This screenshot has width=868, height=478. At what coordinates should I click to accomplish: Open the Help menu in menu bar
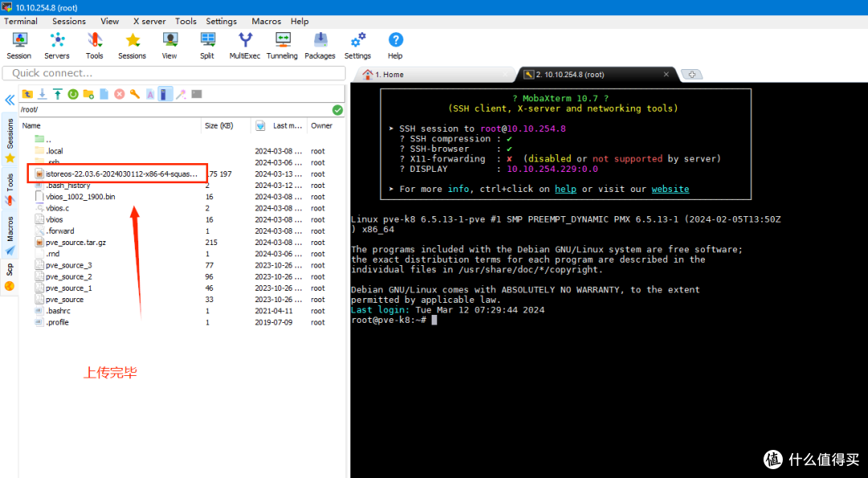coord(300,21)
